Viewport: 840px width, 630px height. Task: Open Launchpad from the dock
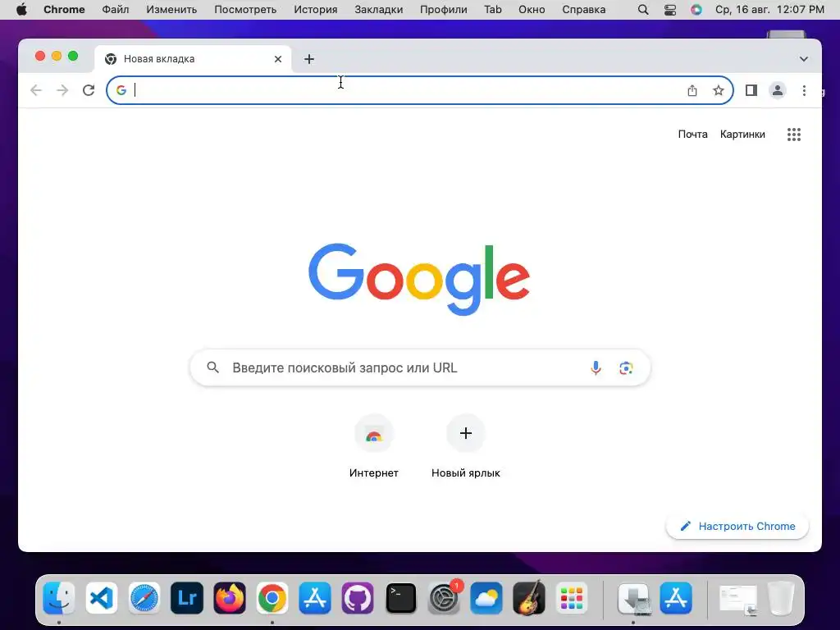[x=572, y=598]
